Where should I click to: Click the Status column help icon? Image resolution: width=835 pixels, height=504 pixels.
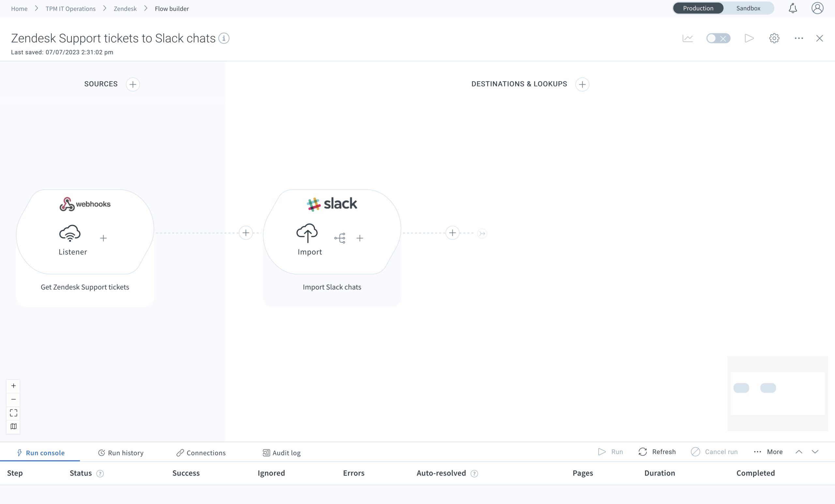(100, 473)
